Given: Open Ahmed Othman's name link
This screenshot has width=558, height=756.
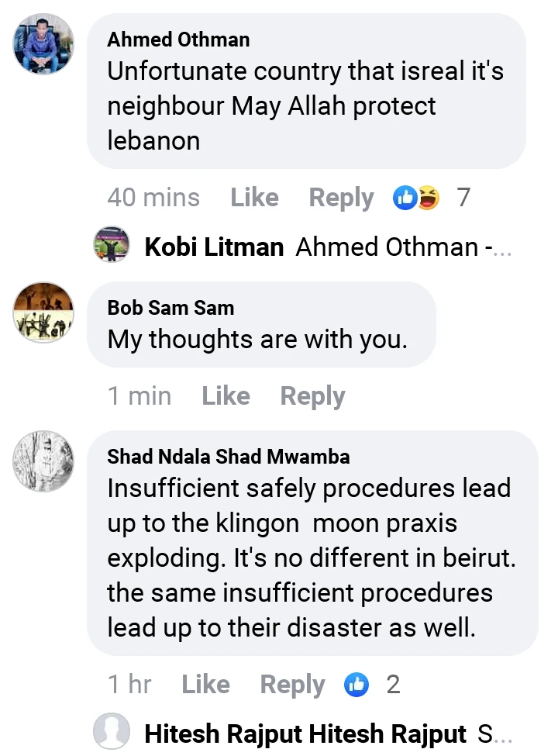Looking at the screenshot, I should (178, 39).
